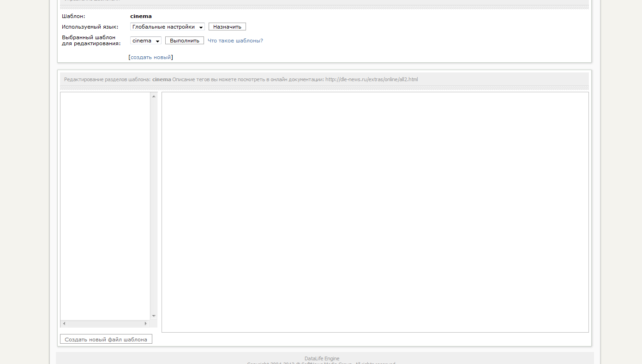This screenshot has height=364, width=642.
Task: Open the dle-news.ru online documentation link
Action: [372, 79]
